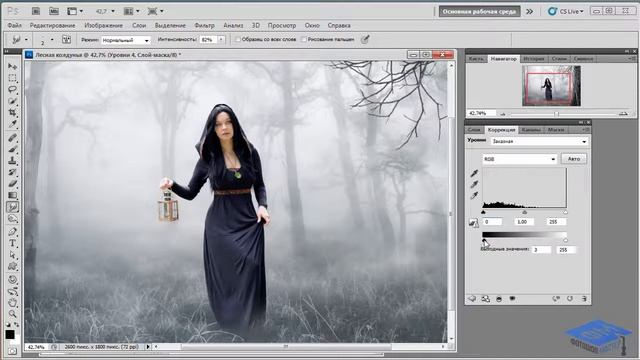Click the clip to layer icon

coord(499,299)
